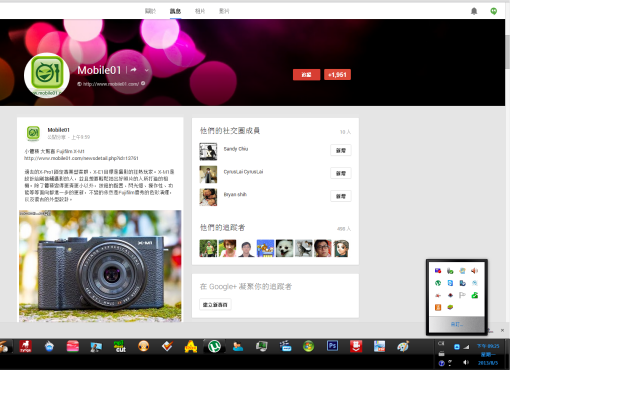Click the small Mobile01 avatar in the post
Screen dimensions: 640x400
click(33, 133)
